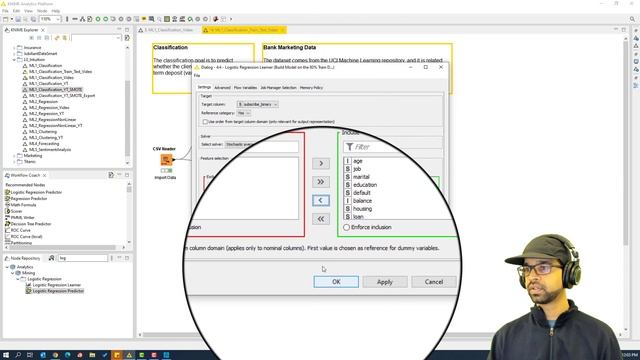Click the Node Repository fuzzy search icon
Image resolution: width=640 pixels, height=360 pixels.
pos(51,258)
